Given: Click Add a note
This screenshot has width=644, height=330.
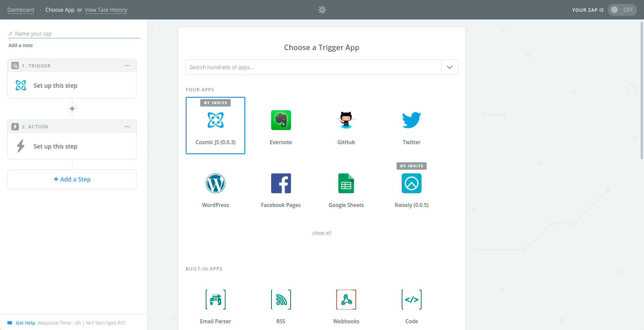Looking at the screenshot, I should coord(20,45).
